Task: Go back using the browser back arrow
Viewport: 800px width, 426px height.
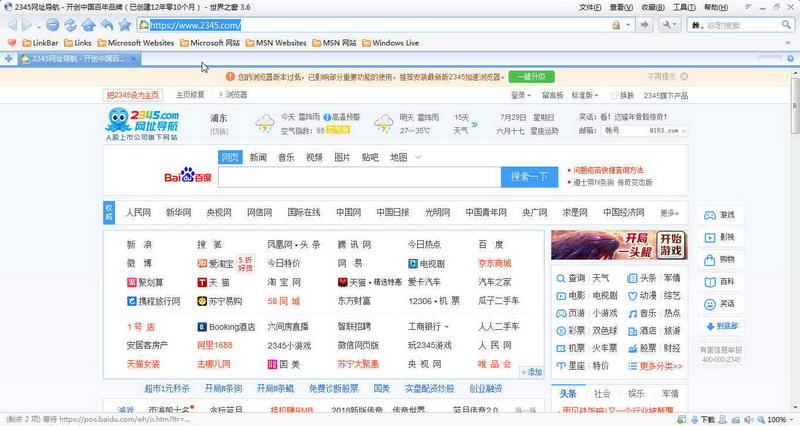Action: 12,24
